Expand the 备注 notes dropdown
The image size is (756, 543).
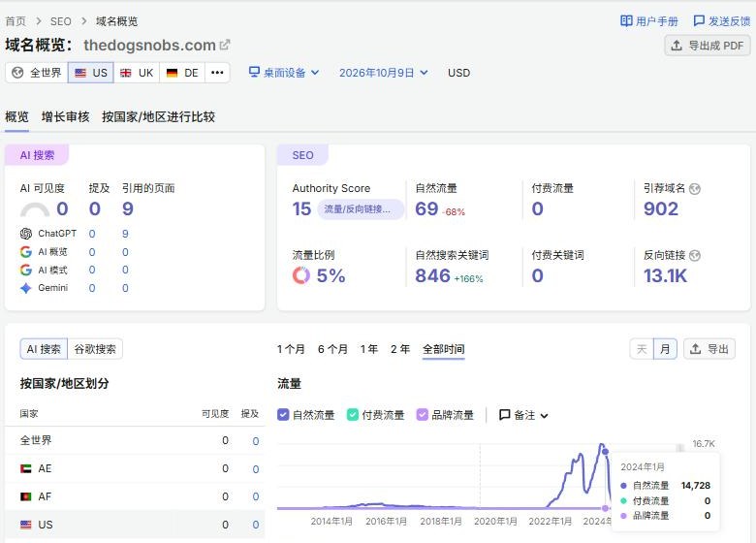click(524, 415)
